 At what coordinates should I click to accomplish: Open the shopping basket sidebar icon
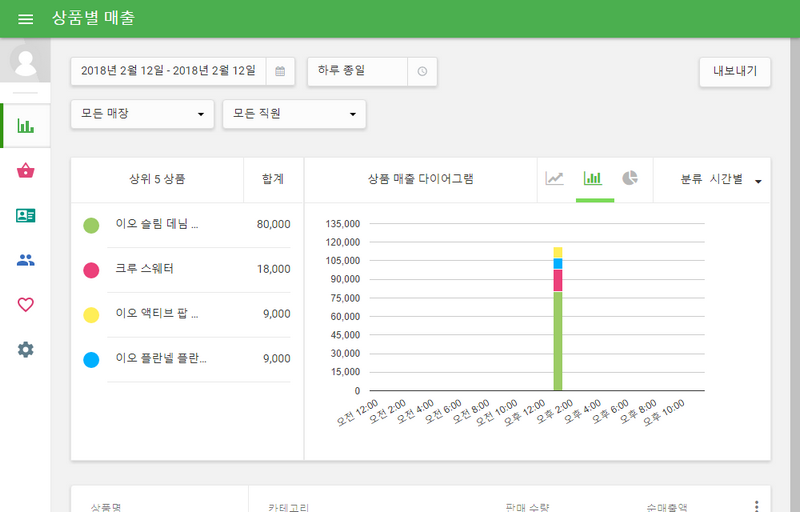26,171
